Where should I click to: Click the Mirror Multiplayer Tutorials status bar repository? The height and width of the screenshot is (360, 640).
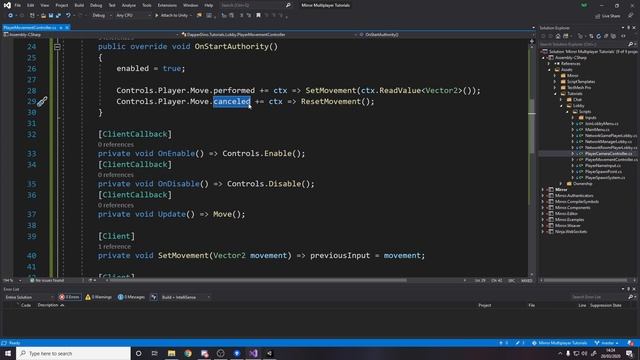pos(559,343)
